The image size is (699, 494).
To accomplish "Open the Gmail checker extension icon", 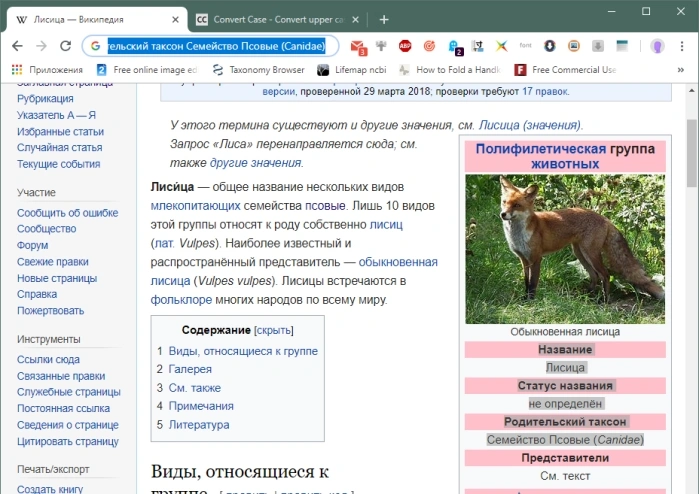I will [x=358, y=47].
